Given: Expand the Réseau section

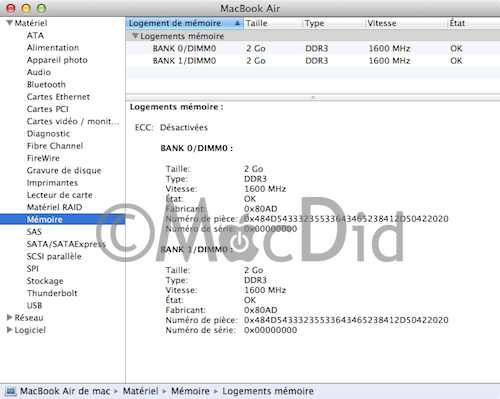Looking at the screenshot, I should click(10, 318).
